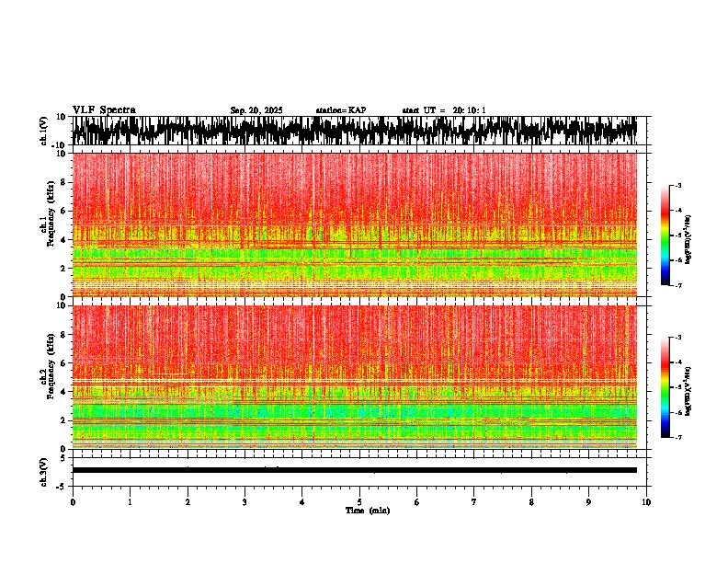Click the ch.2 frequency axis "6" tick label
This screenshot has width=728, height=563.
click(64, 363)
